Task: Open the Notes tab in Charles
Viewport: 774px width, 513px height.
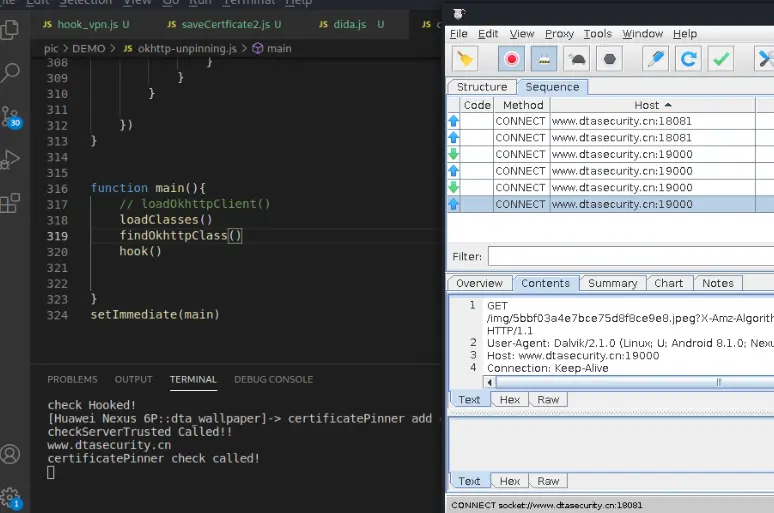Action: [718, 283]
